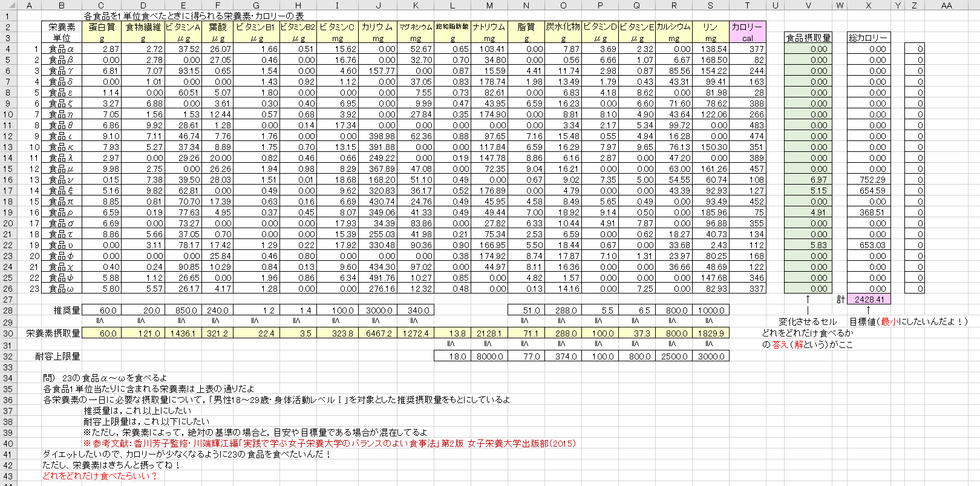Click the 推奨量 label cell
Viewport: 980px width, 486px height.
(x=67, y=310)
